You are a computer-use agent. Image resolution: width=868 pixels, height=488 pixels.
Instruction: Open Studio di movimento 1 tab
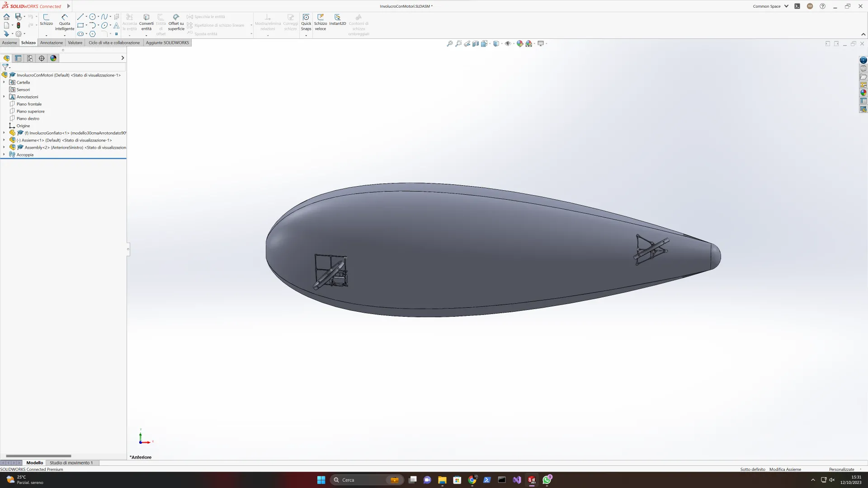[71, 463]
